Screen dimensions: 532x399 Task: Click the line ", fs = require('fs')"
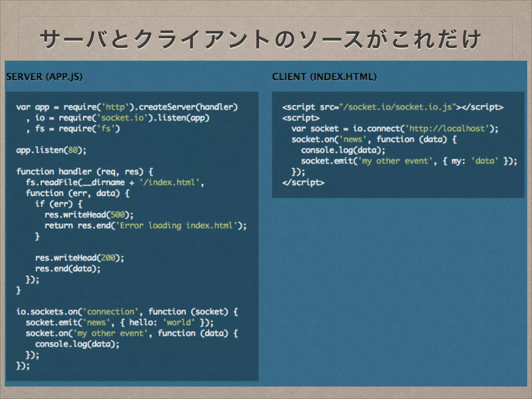click(x=73, y=129)
